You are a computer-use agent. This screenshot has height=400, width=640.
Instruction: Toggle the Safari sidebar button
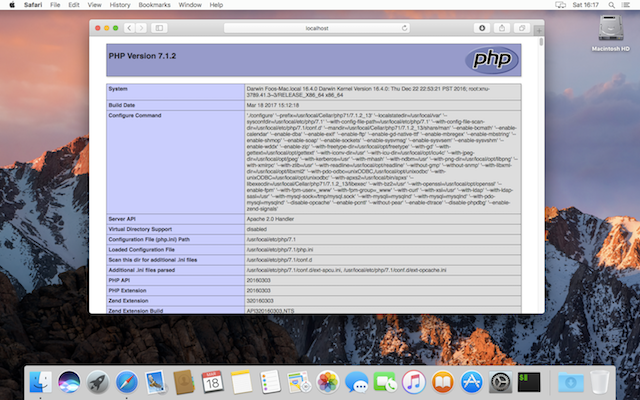coord(159,28)
